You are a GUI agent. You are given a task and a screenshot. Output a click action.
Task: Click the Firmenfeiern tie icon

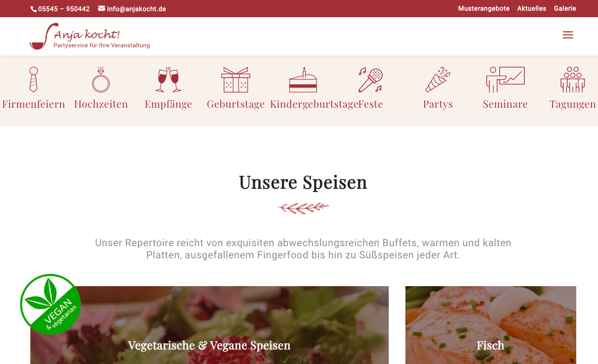33,79
